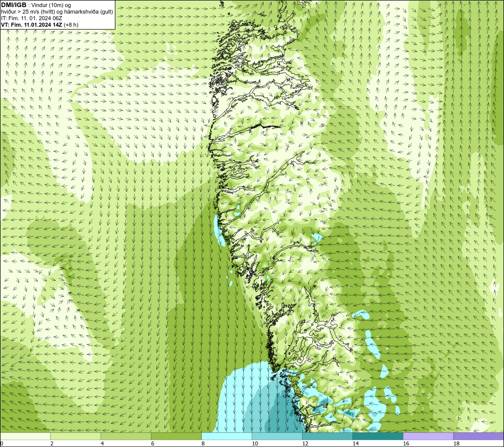504x447 pixels.
Task: Click the light cyan 8–10 m/s scale swatch
Action: tap(227, 436)
